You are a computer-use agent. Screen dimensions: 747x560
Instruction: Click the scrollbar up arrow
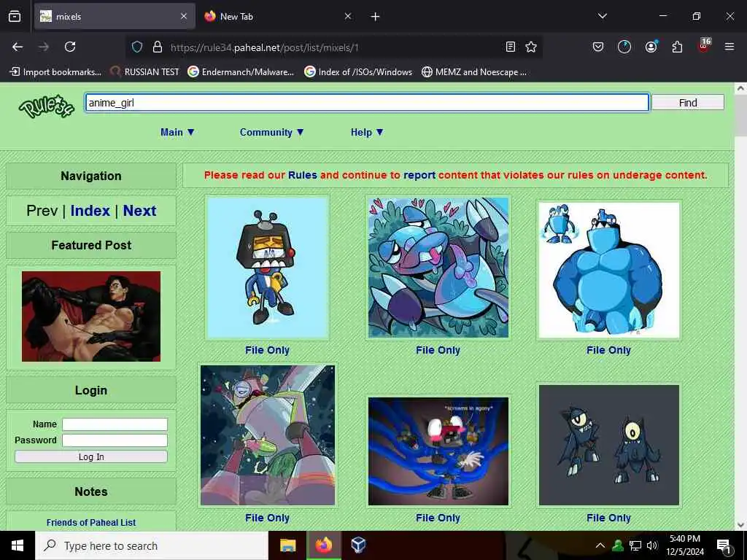coord(740,88)
